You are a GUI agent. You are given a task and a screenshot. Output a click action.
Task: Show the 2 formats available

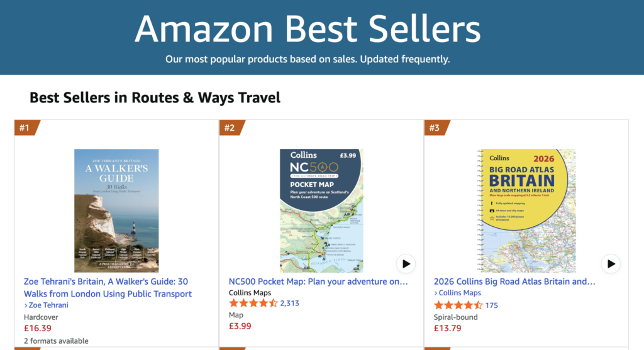pos(56,341)
